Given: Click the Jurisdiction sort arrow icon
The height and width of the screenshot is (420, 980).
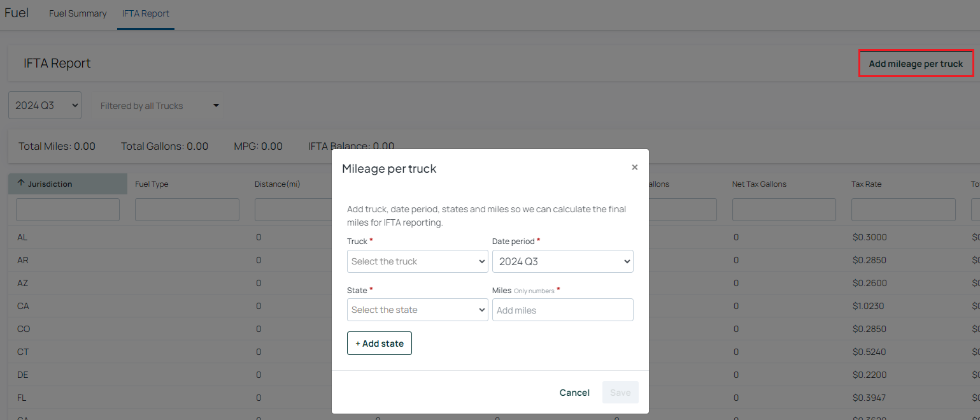Looking at the screenshot, I should point(21,184).
